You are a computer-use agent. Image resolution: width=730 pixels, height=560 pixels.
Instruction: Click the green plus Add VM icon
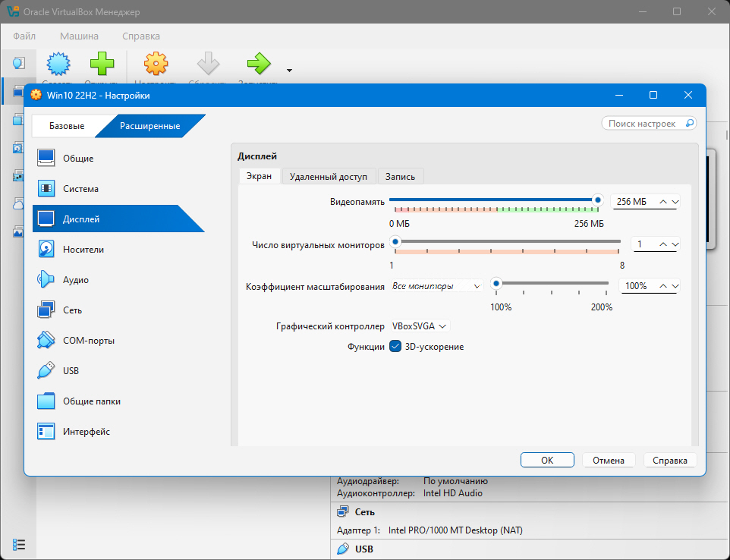point(102,64)
